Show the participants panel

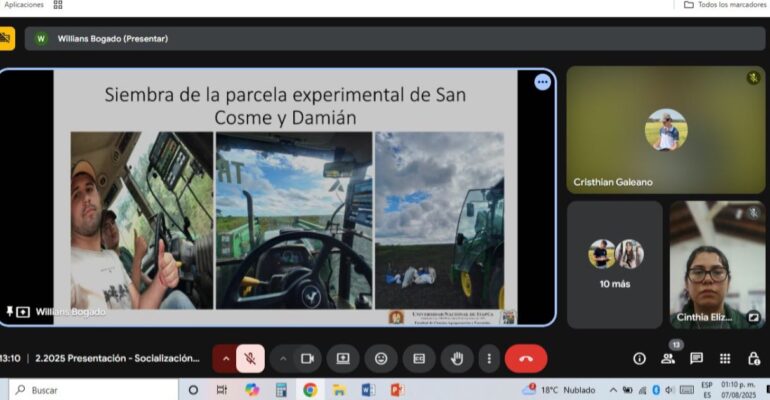[668, 359]
